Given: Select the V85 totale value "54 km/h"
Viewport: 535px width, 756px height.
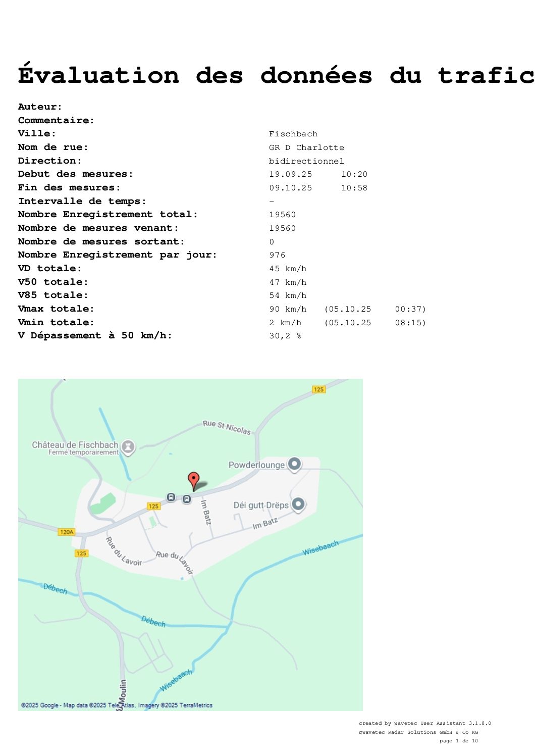Looking at the screenshot, I should (288, 295).
